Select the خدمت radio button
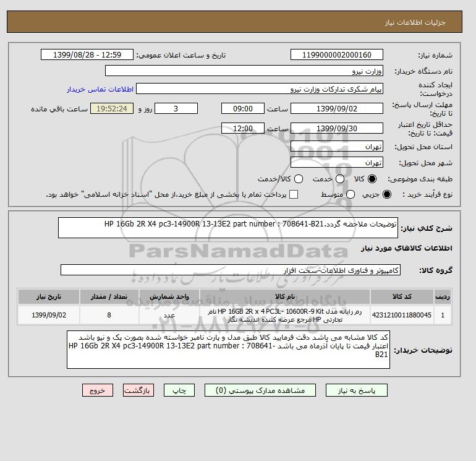The width and height of the screenshot is (476, 461). click(x=340, y=179)
